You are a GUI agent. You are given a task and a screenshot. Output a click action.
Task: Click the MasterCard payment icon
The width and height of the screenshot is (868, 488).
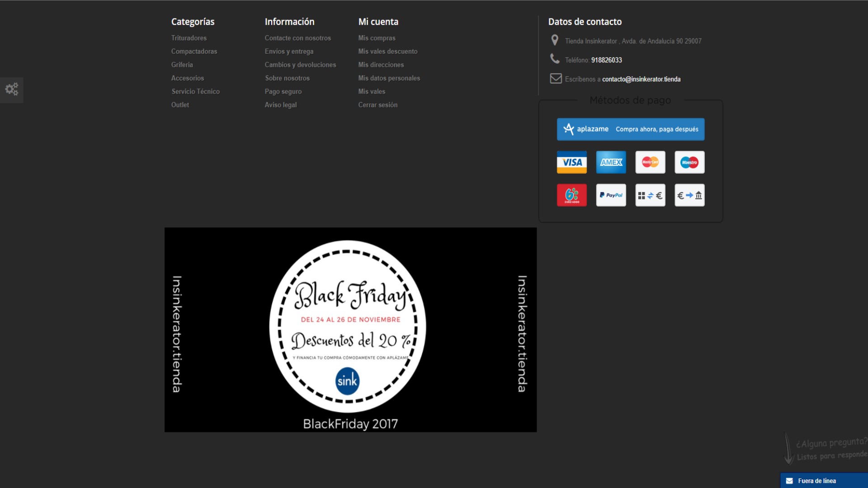(x=650, y=162)
